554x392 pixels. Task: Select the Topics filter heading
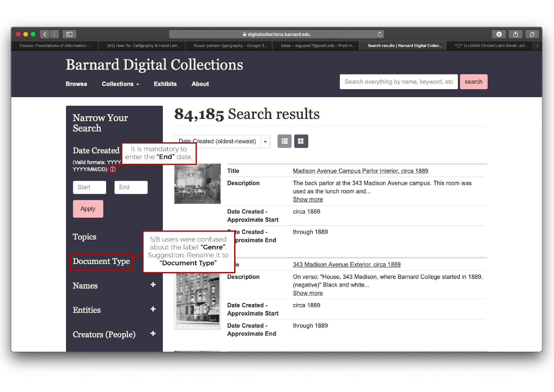coord(84,237)
